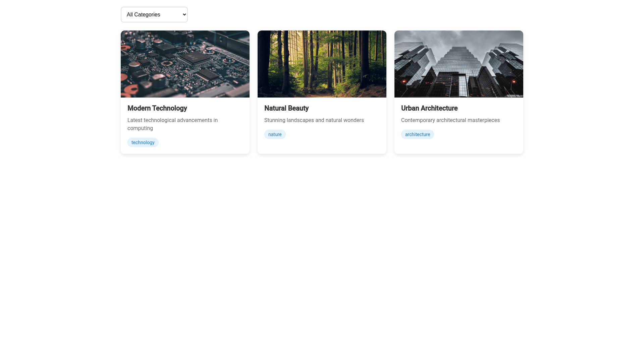The width and height of the screenshot is (644, 362).
Task: Select the Natural Beauty card
Action: coord(322,92)
